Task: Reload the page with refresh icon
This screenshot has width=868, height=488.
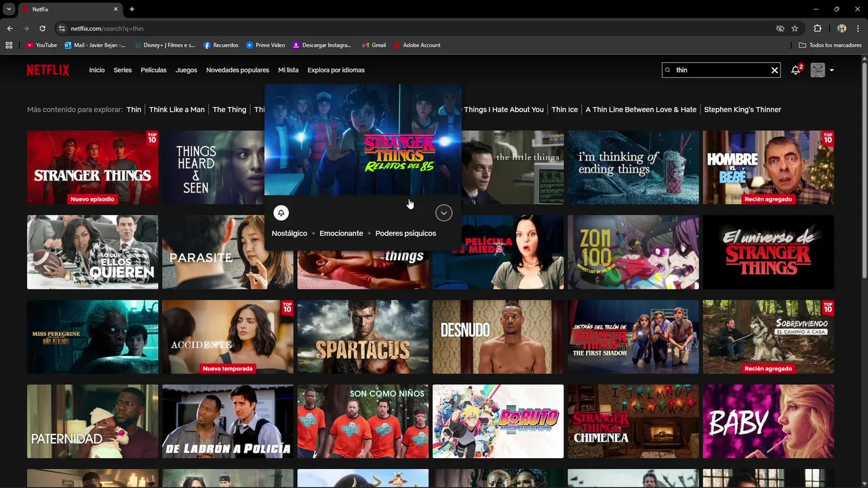Action: tap(42, 28)
